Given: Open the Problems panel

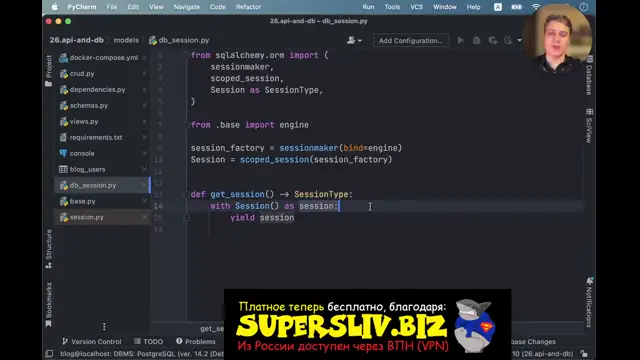Looking at the screenshot, I should point(196,341).
